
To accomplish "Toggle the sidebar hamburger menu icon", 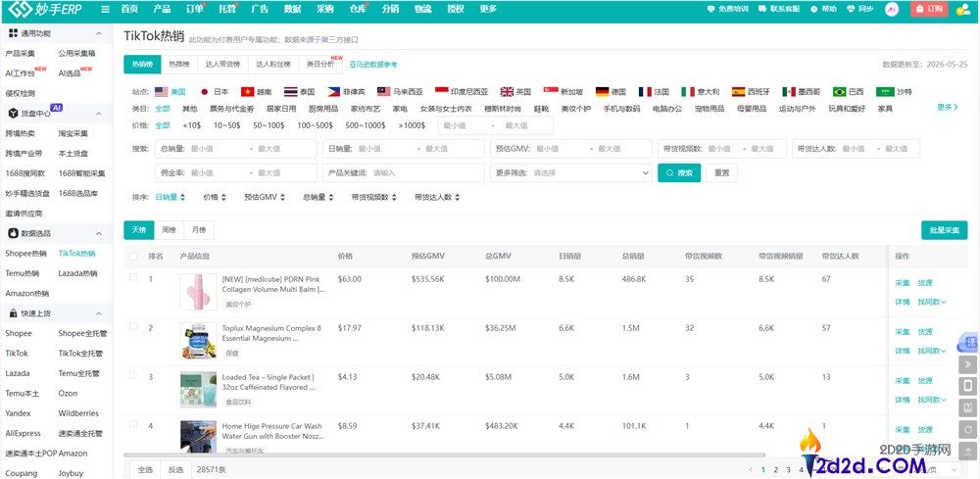I will pos(105,10).
